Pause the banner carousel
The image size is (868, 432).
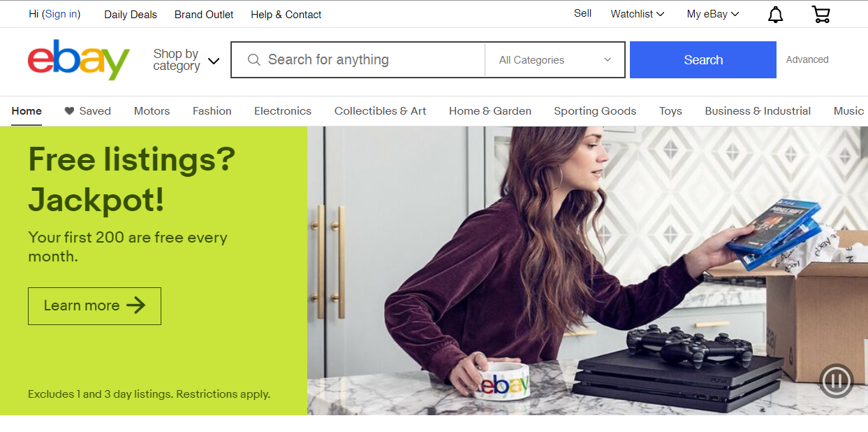click(836, 381)
